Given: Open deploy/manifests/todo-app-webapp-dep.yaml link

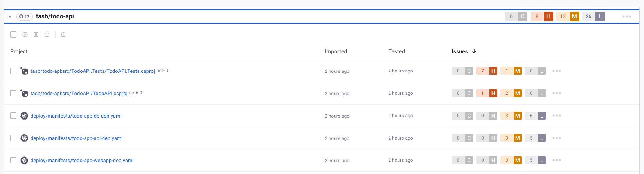Looking at the screenshot, I should click(82, 160).
